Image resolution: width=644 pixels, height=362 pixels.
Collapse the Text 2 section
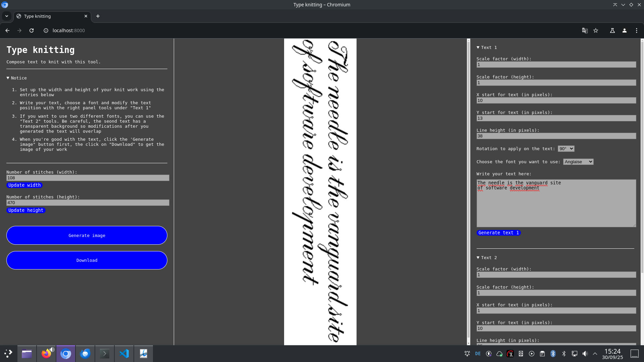(x=486, y=258)
